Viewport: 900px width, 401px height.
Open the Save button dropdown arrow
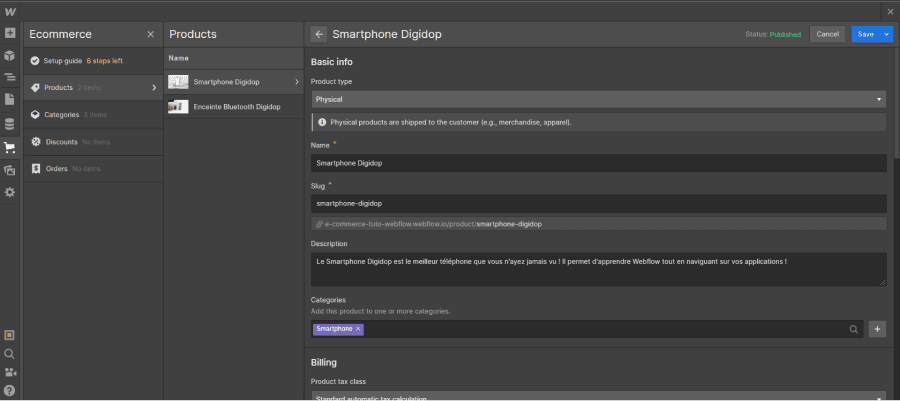(887, 34)
